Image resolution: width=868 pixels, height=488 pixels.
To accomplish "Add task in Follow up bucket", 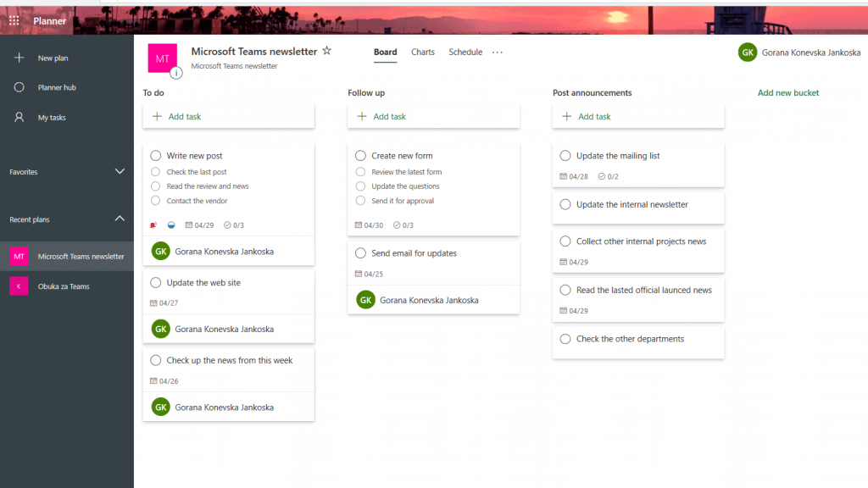I will click(433, 116).
